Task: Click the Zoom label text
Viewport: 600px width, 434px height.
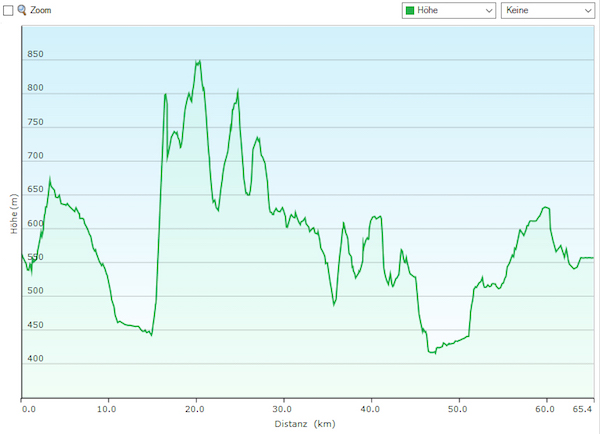Action: [x=41, y=10]
